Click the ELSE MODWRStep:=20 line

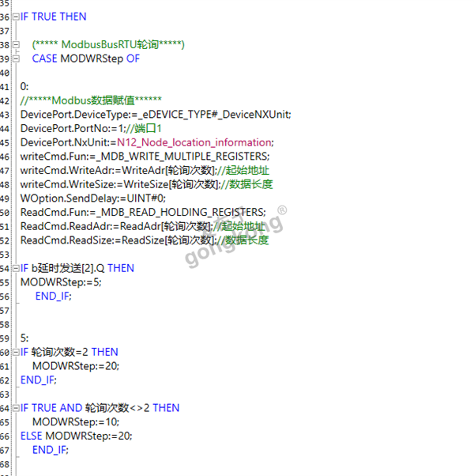coord(76,436)
